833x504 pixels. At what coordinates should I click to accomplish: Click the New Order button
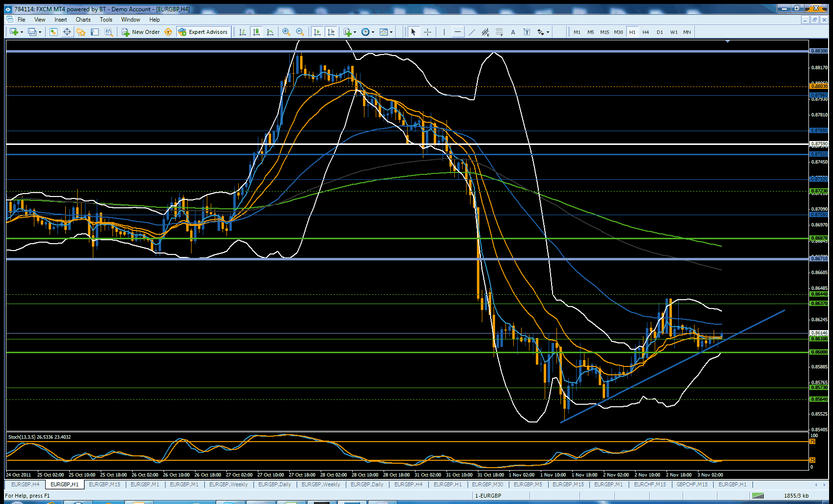[x=141, y=32]
